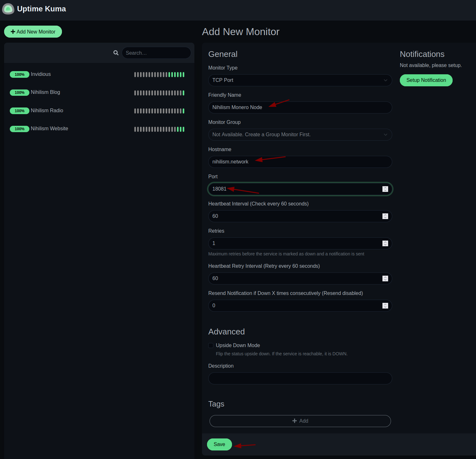Focus the Heartbeat Retry Interval input field
The height and width of the screenshot is (459, 476).
coord(300,278)
